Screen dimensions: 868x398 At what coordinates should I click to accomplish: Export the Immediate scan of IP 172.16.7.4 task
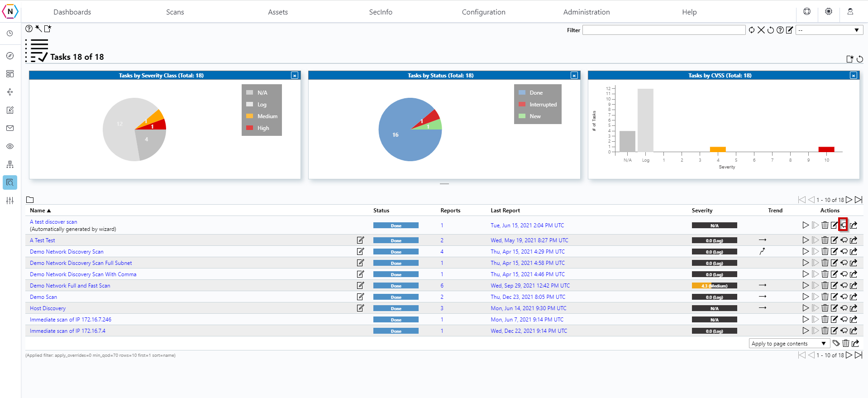(854, 331)
